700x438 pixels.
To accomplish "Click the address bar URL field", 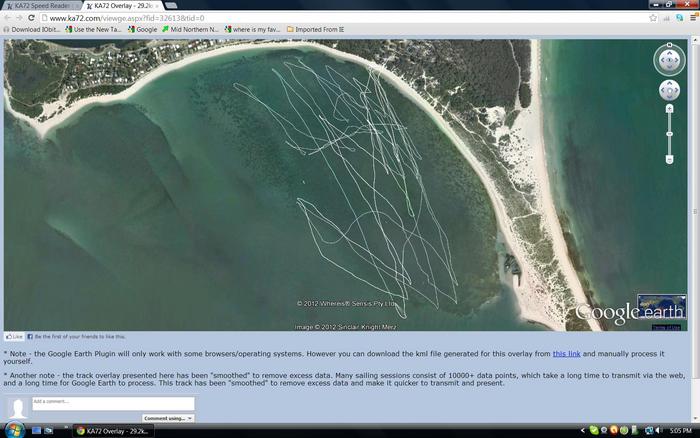I will click(340, 18).
